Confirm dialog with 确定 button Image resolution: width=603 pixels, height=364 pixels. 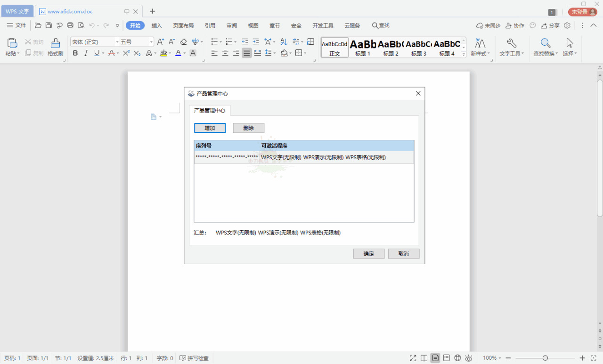369,254
